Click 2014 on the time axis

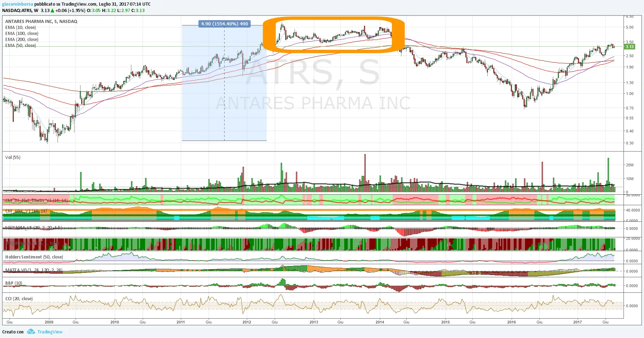click(x=380, y=322)
